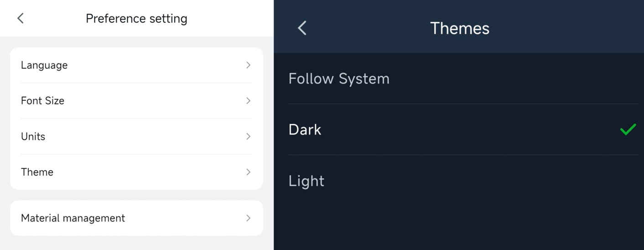Click the Theme row chevron arrow
The width and height of the screenshot is (644, 250).
point(248,172)
